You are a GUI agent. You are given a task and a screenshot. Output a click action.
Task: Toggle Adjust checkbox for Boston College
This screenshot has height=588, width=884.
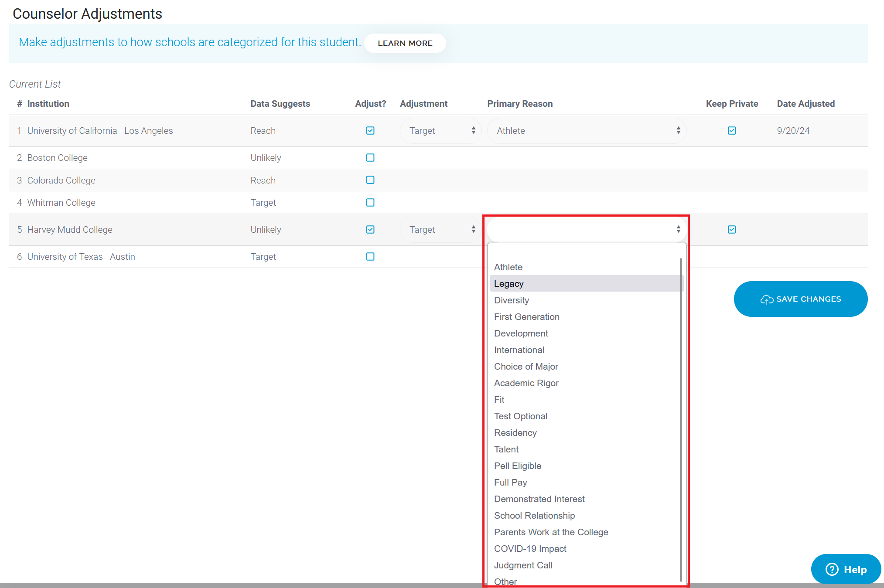click(370, 158)
